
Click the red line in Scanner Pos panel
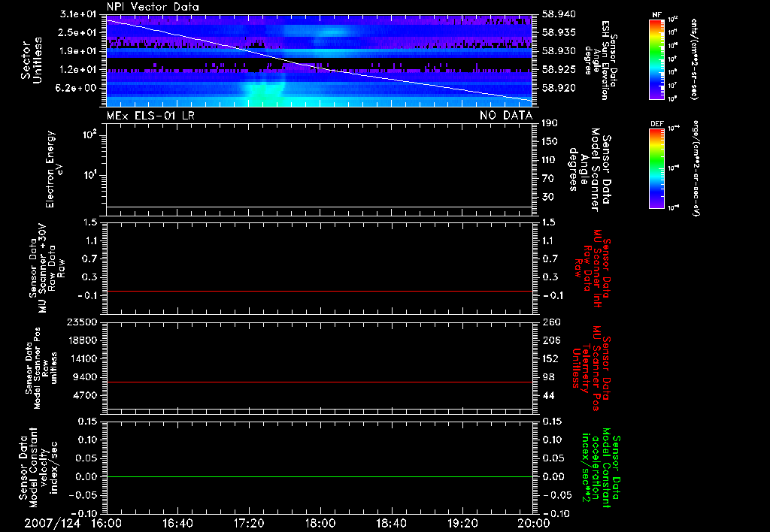click(x=320, y=382)
